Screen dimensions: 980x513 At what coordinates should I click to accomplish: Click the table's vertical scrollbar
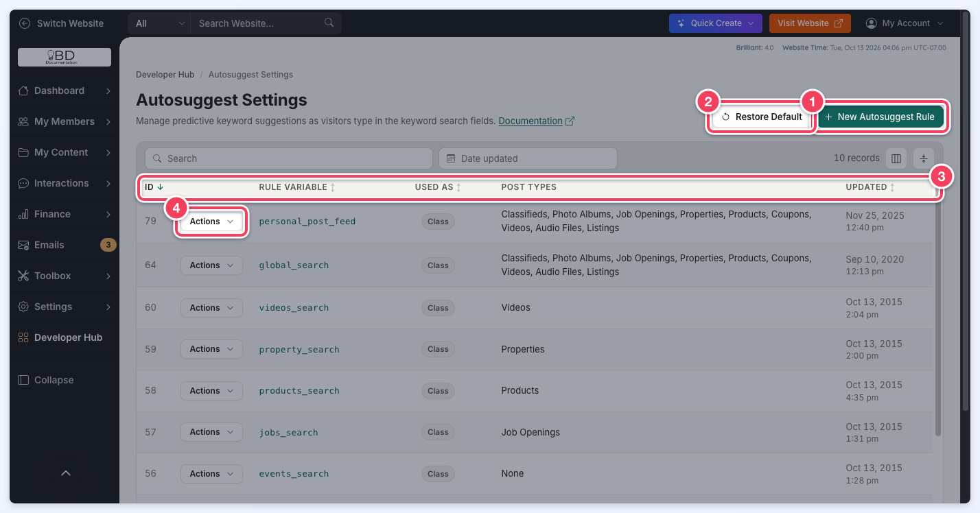(938, 315)
